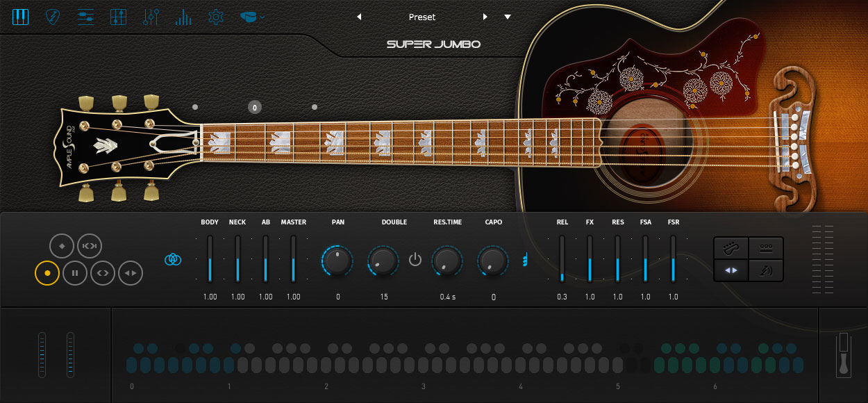Adjust the AB mic volume slider

click(x=265, y=258)
